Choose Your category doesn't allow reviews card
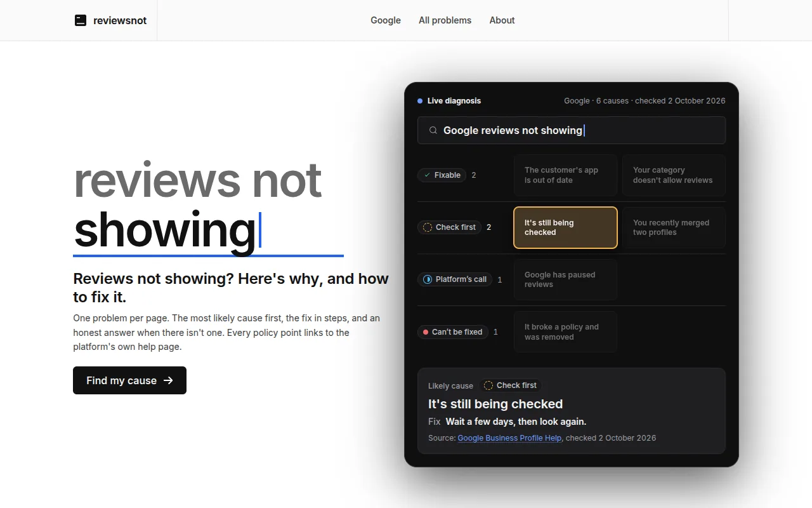Image resolution: width=812 pixels, height=508 pixels. coord(674,175)
